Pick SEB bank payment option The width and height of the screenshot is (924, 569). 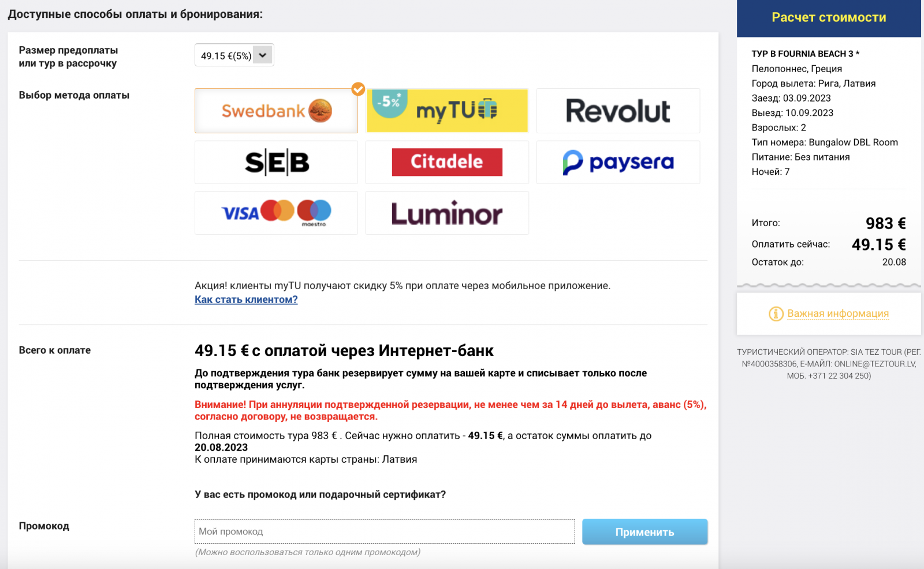276,162
